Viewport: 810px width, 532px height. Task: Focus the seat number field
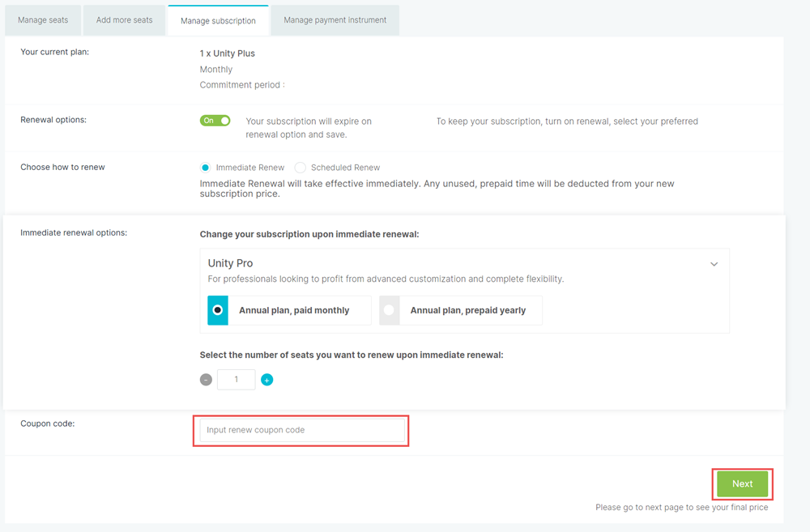(236, 380)
